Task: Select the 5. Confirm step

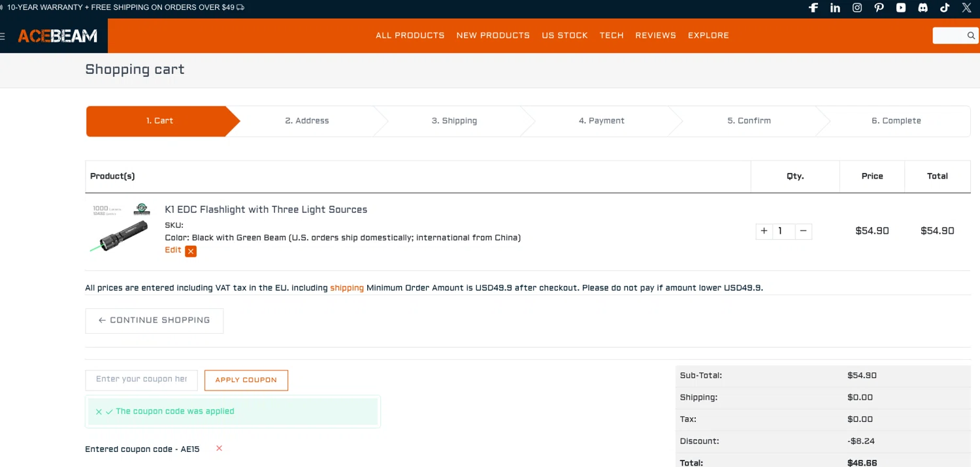Action: (749, 121)
